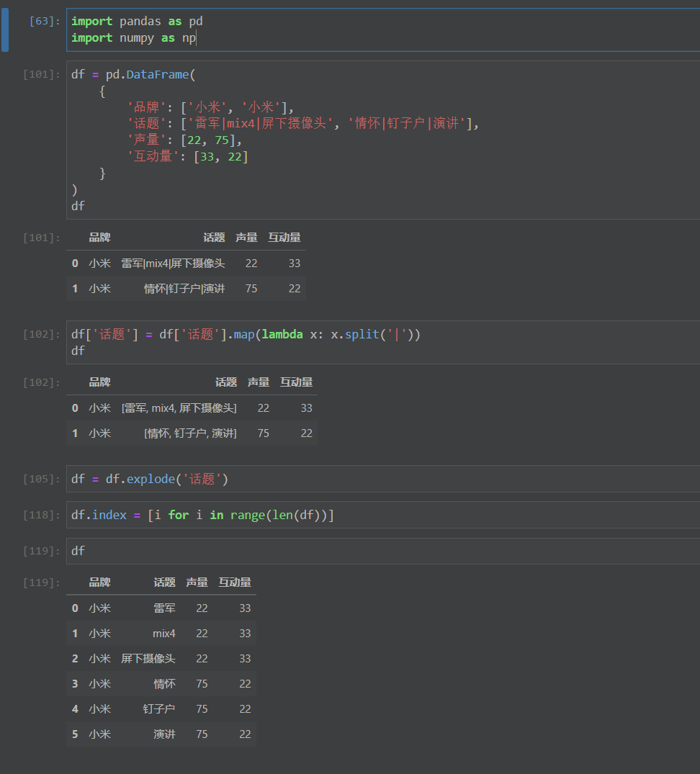Click row index 5 in the final table
This screenshot has height=774, width=700.
[75, 734]
